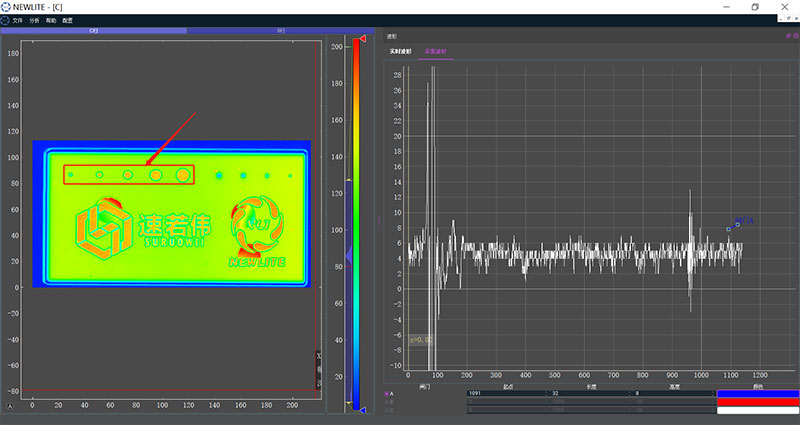Open the 分析 menu
This screenshot has height=425, width=800.
pos(34,20)
